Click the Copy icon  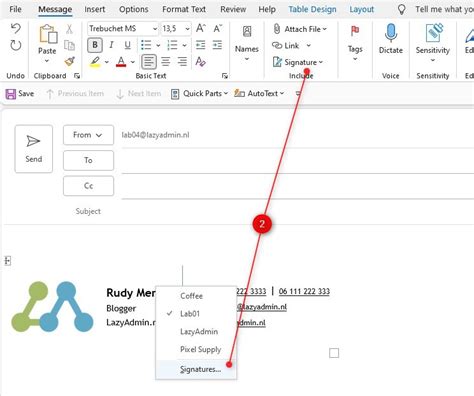click(x=69, y=45)
